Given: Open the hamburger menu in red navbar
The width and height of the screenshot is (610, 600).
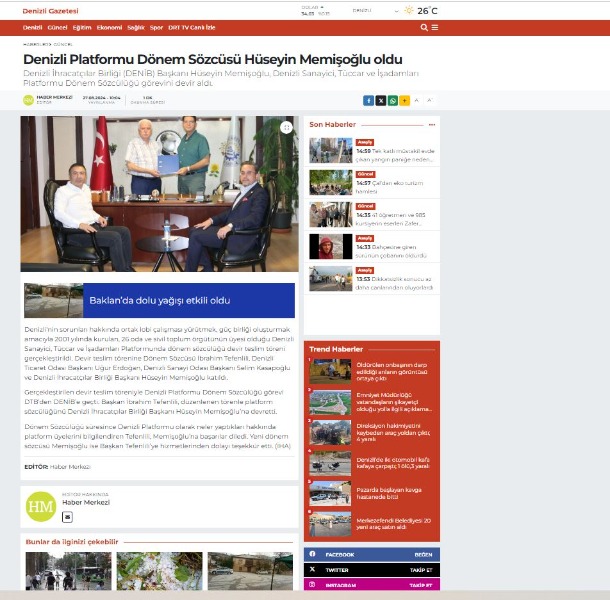Looking at the screenshot, I should [434, 28].
